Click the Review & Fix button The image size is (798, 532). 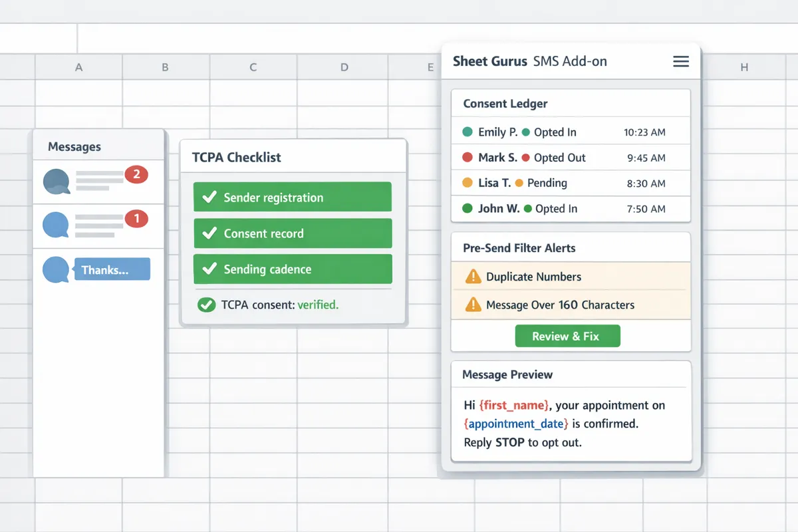(567, 336)
